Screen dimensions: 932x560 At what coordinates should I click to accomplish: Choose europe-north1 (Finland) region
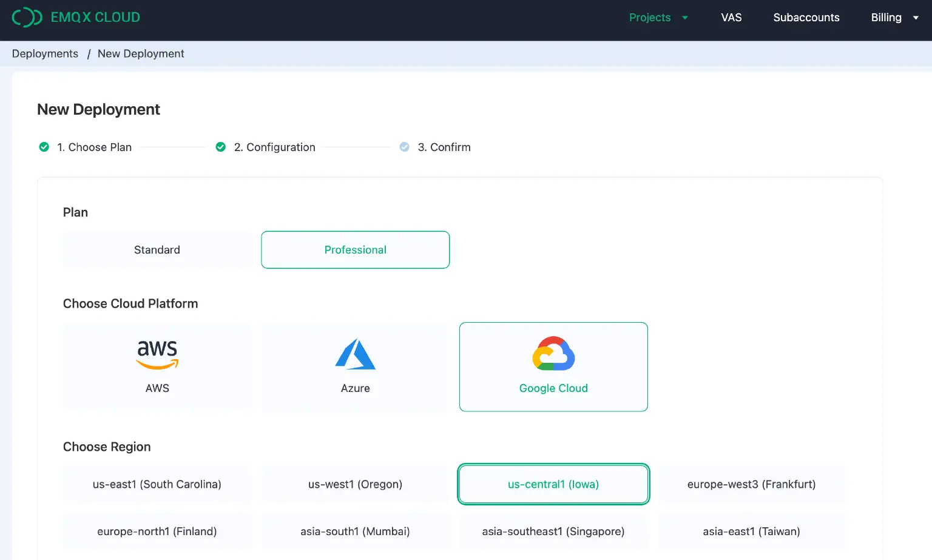tap(157, 531)
